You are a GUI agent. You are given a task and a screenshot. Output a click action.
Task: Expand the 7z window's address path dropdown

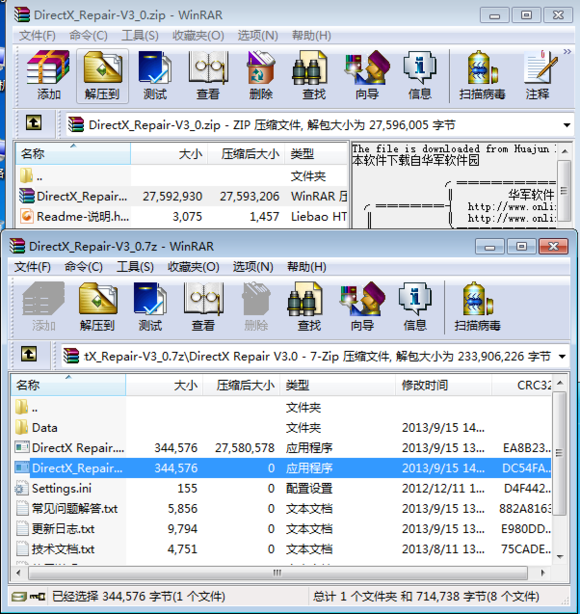(562, 357)
